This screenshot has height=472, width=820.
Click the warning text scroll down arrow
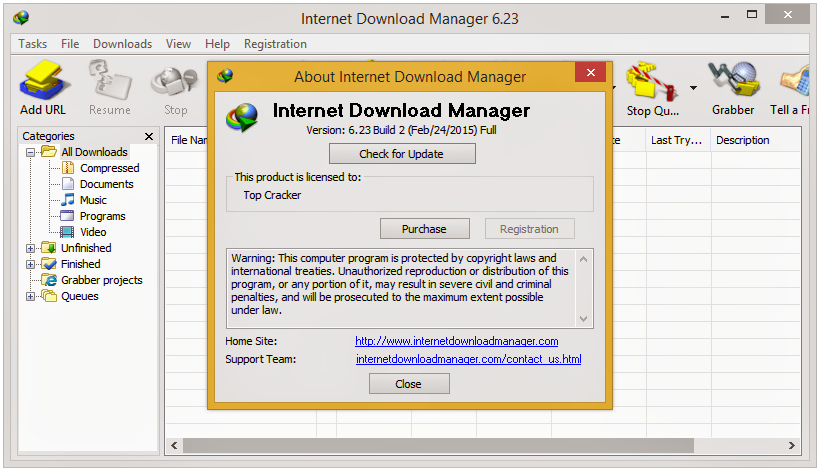coord(584,318)
